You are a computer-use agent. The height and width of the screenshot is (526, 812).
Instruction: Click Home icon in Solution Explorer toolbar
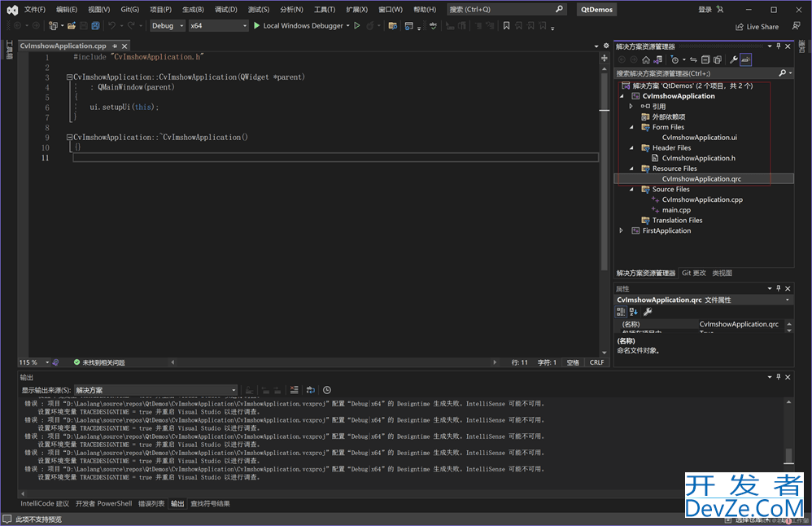tap(646, 59)
